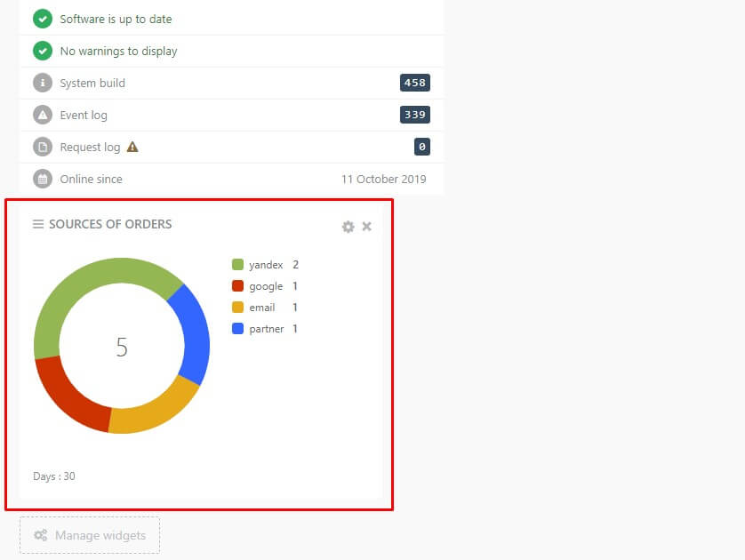Image resolution: width=745 pixels, height=560 pixels.
Task: Click the green checkmark beside No warnings
Action: point(43,51)
